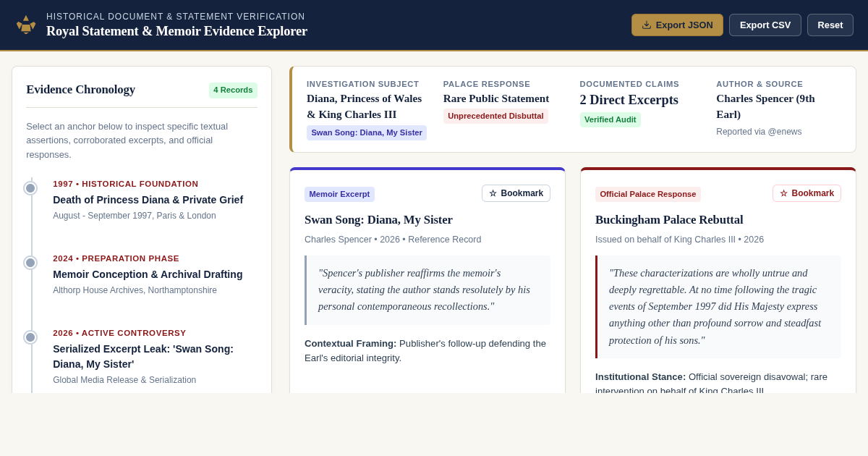Click the Verified Audit badge
Screen dimensions: 868x456
point(610,119)
